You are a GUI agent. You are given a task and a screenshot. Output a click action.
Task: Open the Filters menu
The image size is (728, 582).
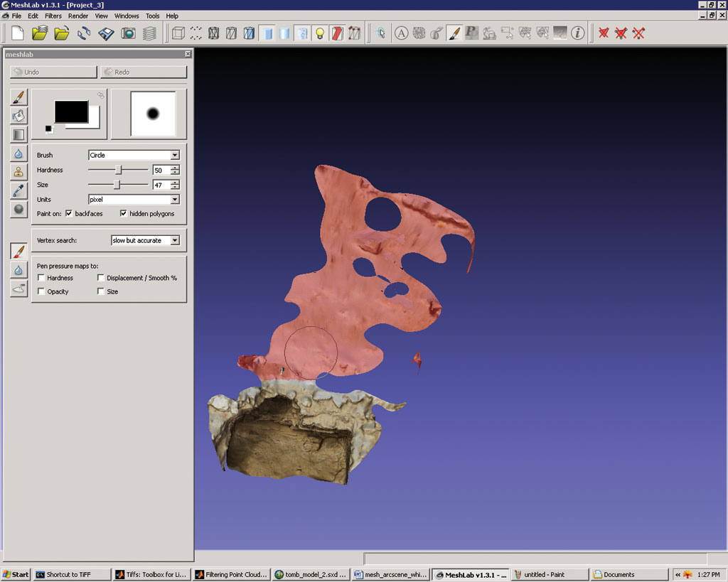(53, 16)
